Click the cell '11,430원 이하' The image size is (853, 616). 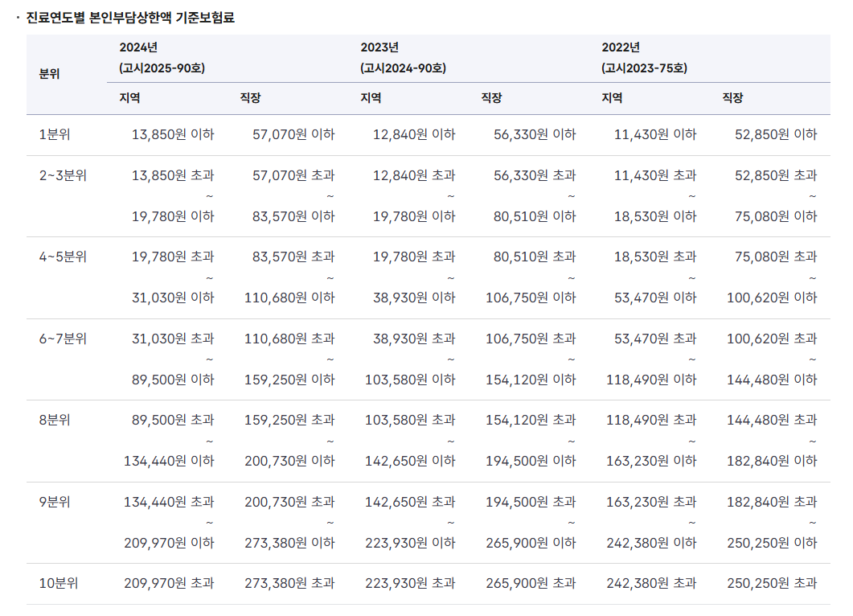[x=655, y=134]
